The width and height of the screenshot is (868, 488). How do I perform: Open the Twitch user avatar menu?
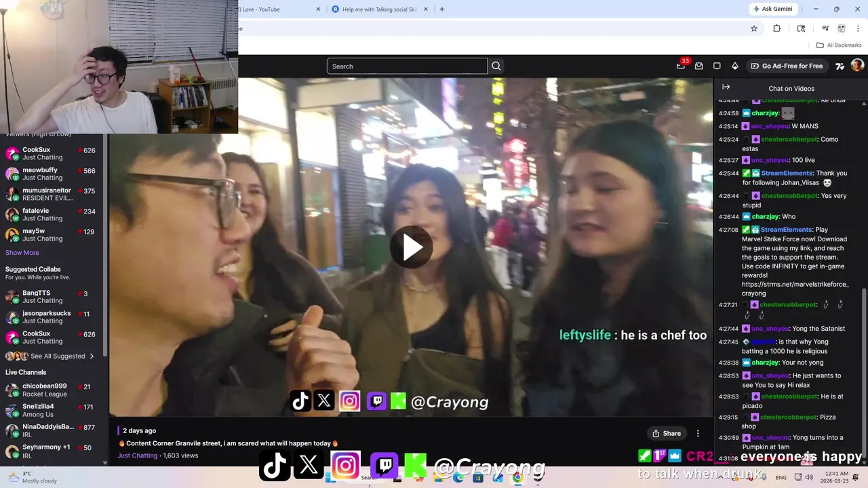pos(857,66)
